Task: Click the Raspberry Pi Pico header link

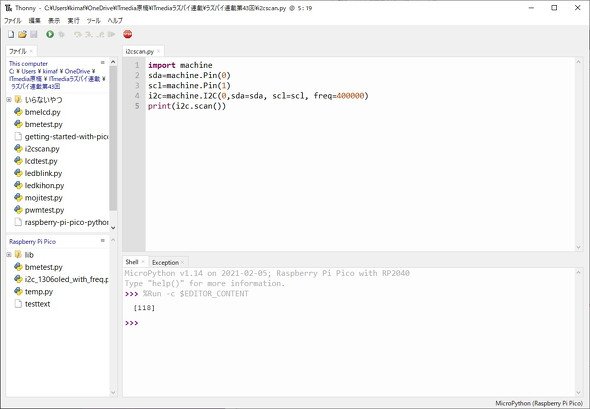Action: tap(32, 242)
